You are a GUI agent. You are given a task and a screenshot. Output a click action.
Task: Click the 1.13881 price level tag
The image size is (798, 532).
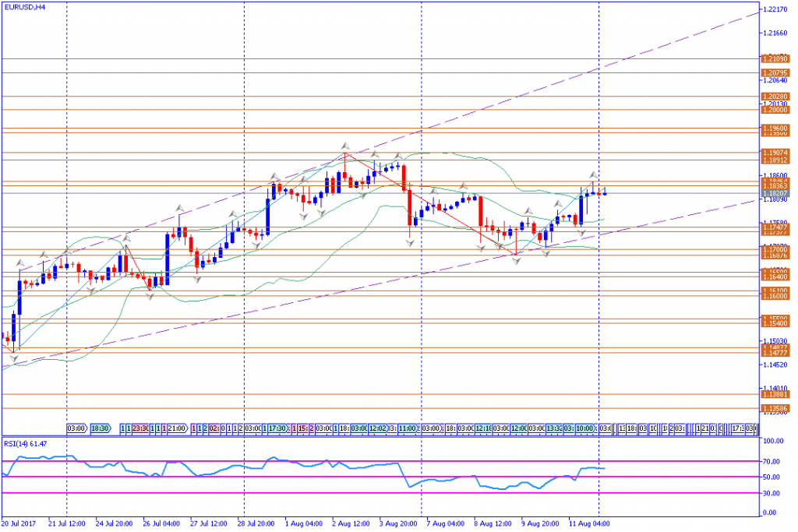[775, 395]
